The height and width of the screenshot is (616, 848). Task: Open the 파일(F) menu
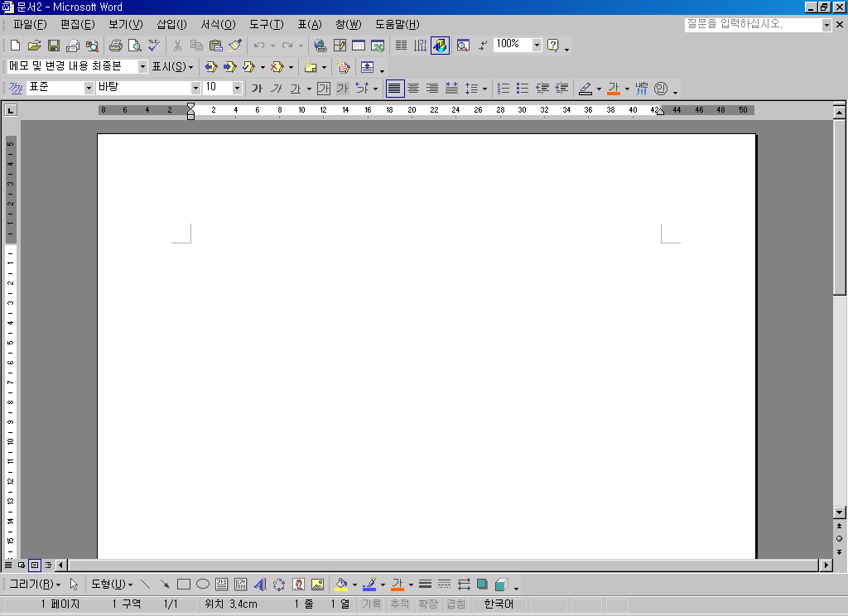pos(31,24)
